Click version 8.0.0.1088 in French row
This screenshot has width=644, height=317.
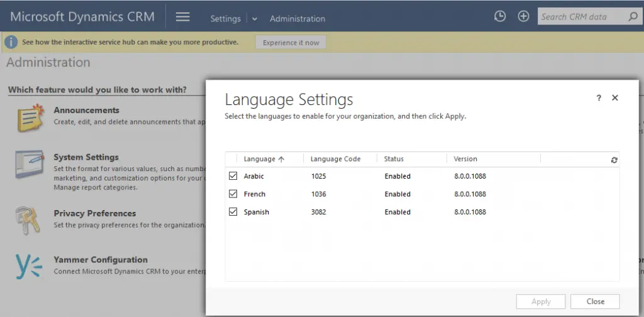pyautogui.click(x=470, y=194)
